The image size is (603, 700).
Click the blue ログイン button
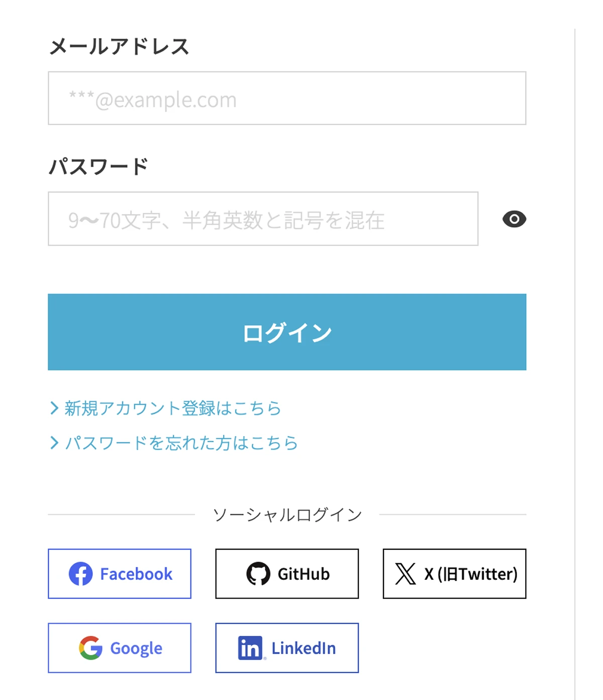pyautogui.click(x=287, y=332)
